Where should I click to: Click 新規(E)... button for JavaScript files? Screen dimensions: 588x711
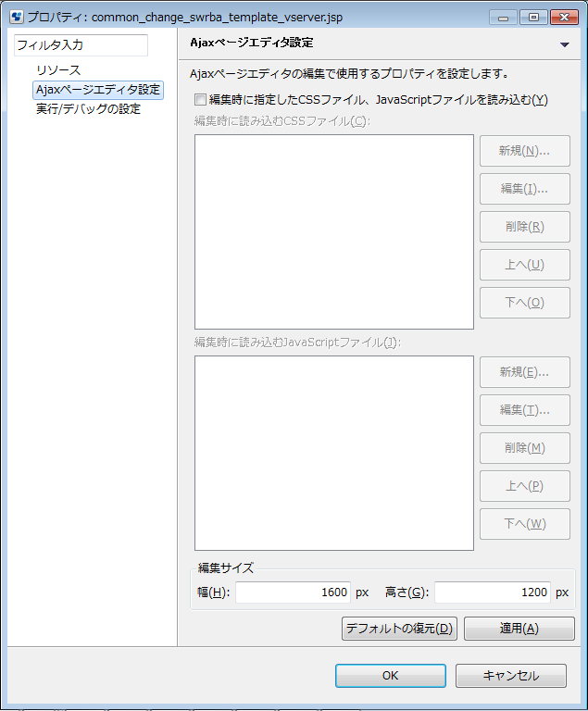coord(525,372)
